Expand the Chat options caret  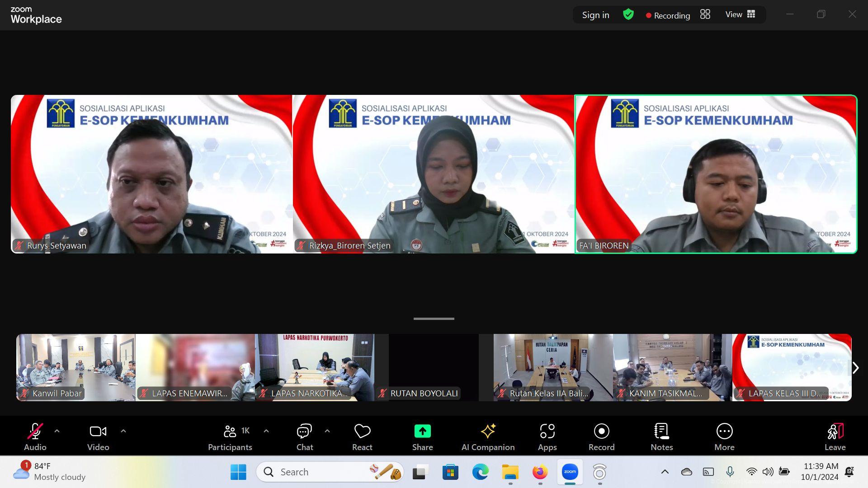pyautogui.click(x=327, y=431)
